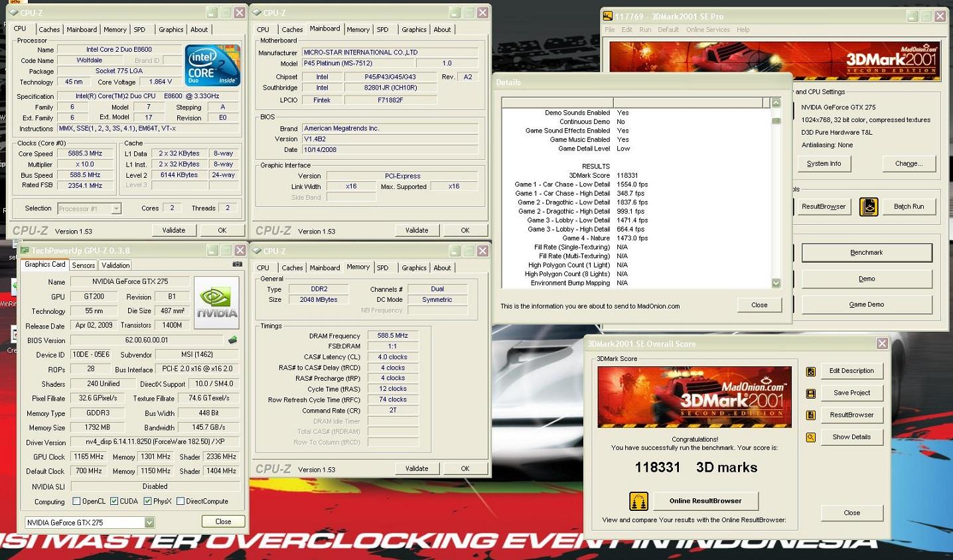Screen dimensions: 953x560
Task: Open the File menu in 3DMark2001
Action: point(609,30)
